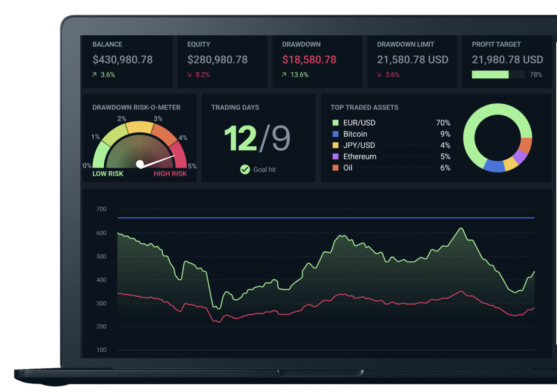Click the blue segment of donut chart
Image resolution: width=557 pixels, height=392 pixels.
(x=495, y=166)
